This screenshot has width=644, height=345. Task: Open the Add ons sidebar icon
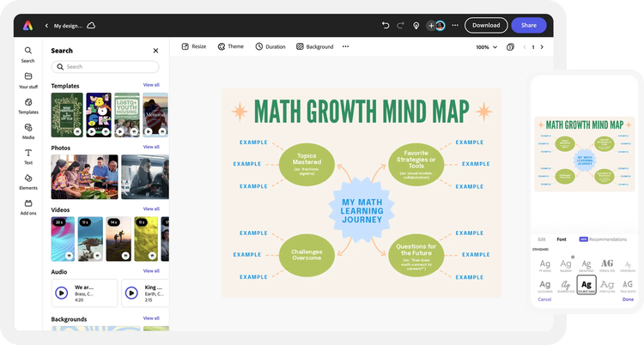pos(28,203)
